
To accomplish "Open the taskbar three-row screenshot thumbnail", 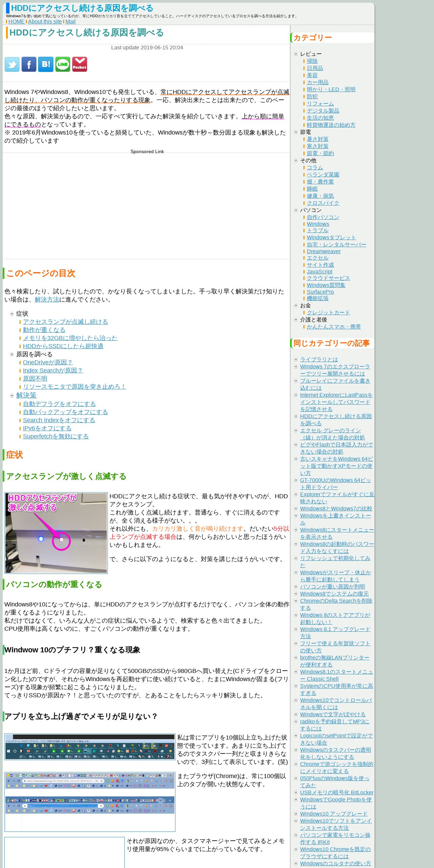I will 90,747.
